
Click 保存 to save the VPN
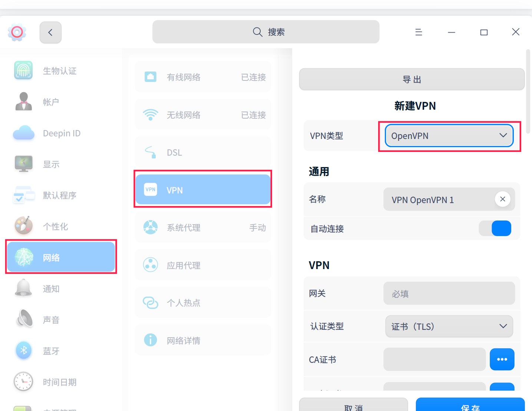pyautogui.click(x=470, y=404)
